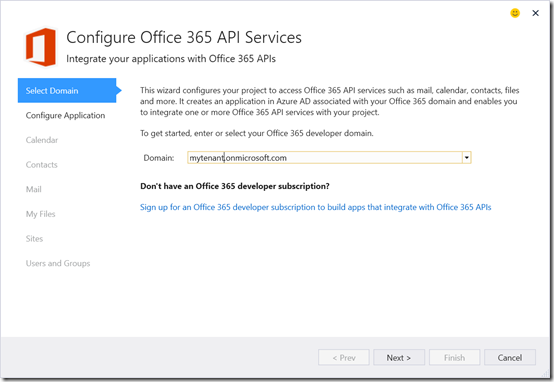Click the < Prev button
This screenshot has width=554, height=382.
tap(344, 358)
